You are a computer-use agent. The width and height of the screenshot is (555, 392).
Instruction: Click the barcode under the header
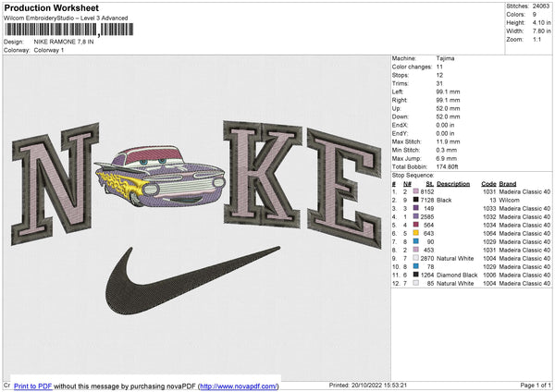tap(69, 30)
